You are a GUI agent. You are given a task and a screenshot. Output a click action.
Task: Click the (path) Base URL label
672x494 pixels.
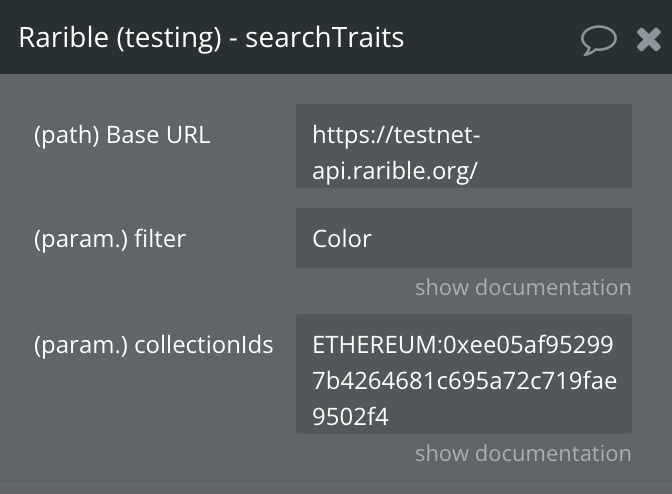pos(122,135)
